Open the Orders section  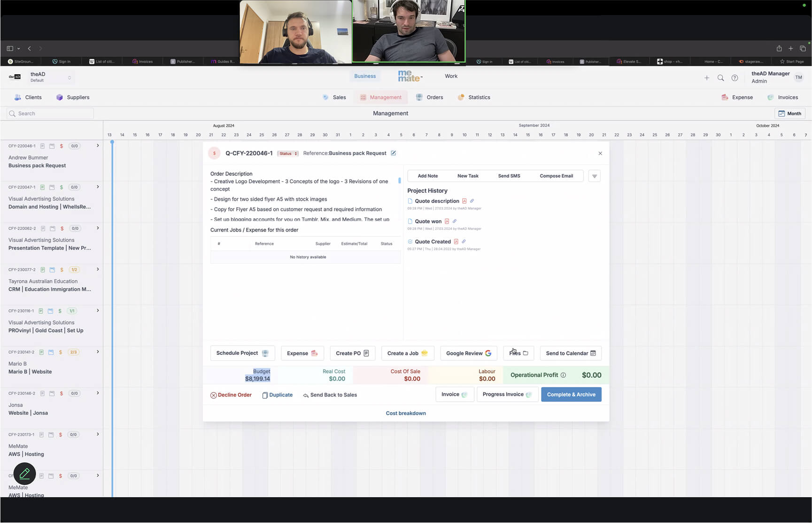[x=429, y=97]
